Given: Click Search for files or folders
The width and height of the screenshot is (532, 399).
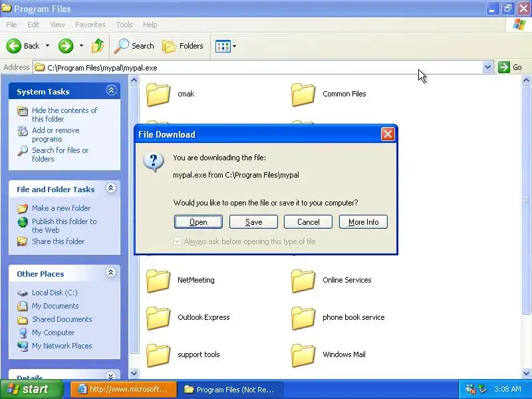Looking at the screenshot, I should pyautogui.click(x=60, y=154).
